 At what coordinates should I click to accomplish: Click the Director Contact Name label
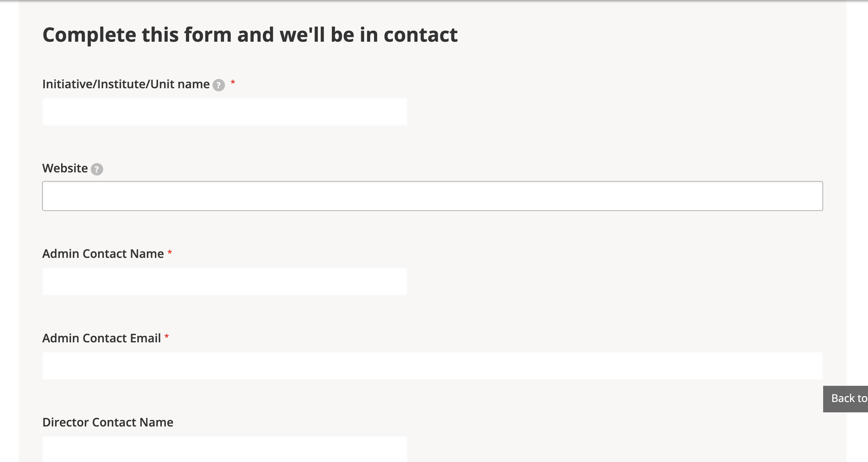(108, 422)
